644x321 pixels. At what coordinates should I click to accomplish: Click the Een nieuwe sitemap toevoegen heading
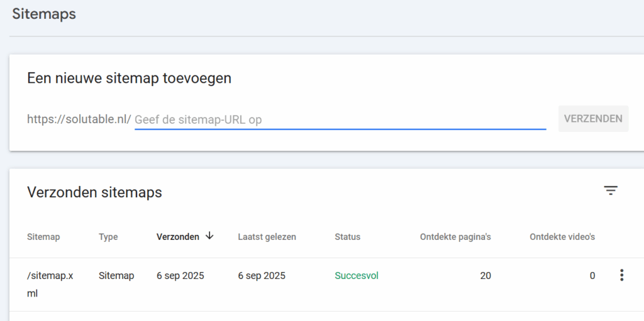pyautogui.click(x=129, y=78)
